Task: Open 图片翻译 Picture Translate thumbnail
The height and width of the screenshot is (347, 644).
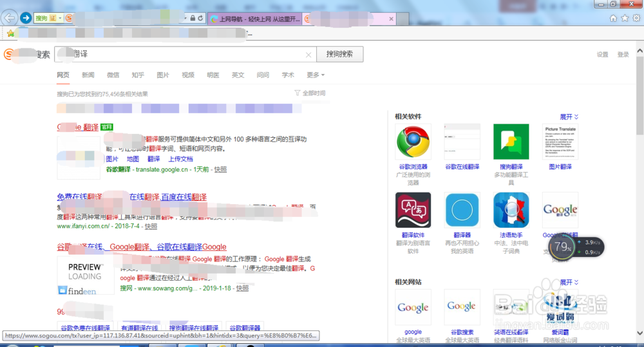Action: [x=560, y=142]
